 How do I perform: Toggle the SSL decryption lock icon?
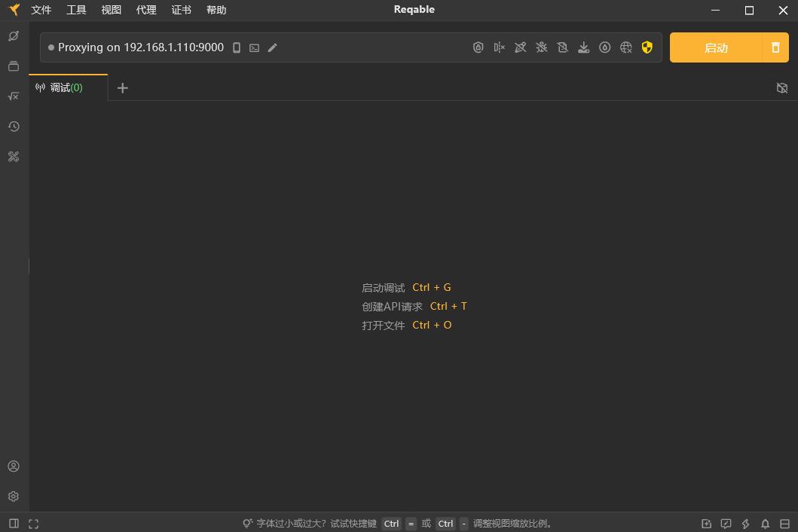(478, 47)
